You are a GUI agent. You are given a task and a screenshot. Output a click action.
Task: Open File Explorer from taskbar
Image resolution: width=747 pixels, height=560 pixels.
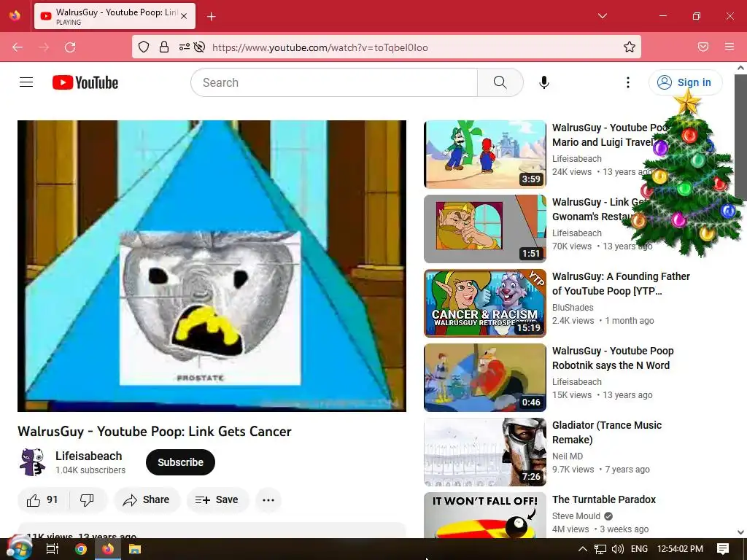point(135,549)
